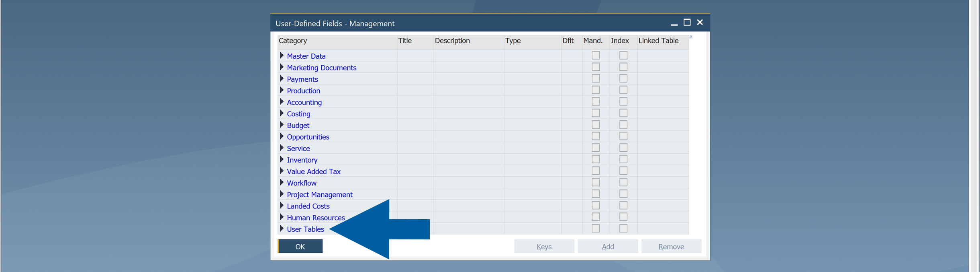The image size is (980, 272).
Task: Select the Workflow category text
Action: coord(302,183)
